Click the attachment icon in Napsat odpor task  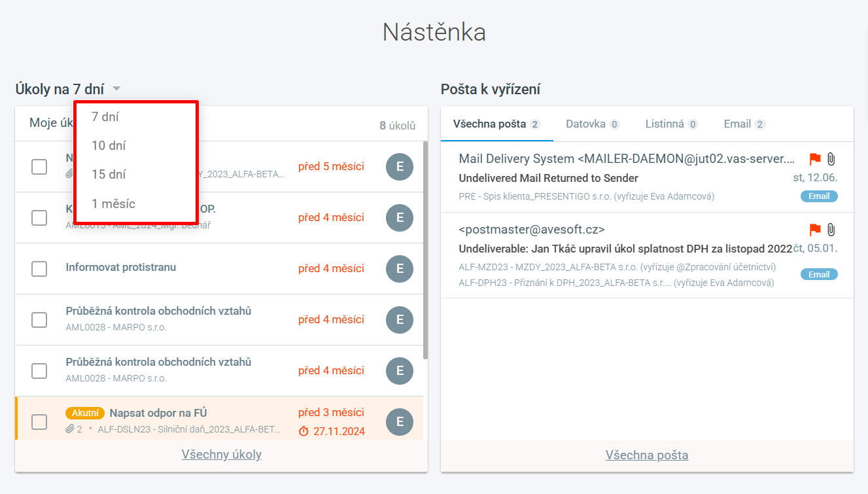[x=70, y=429]
